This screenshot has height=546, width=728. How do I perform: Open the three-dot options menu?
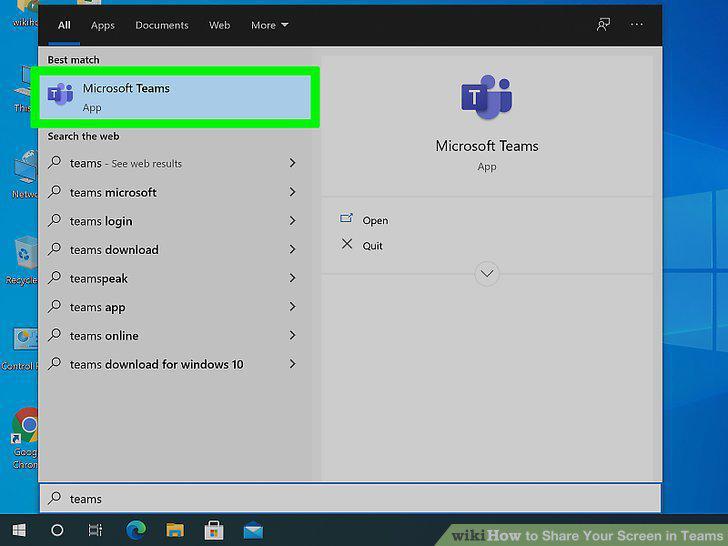[x=637, y=25]
